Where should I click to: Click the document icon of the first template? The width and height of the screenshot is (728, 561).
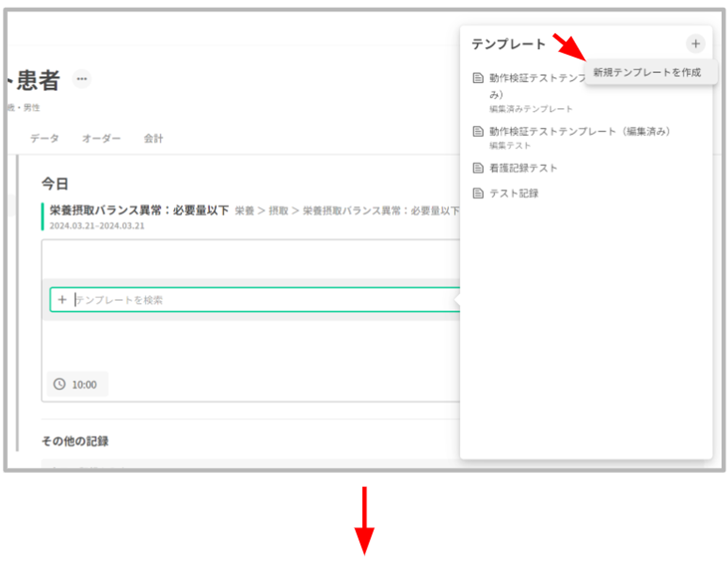[478, 78]
